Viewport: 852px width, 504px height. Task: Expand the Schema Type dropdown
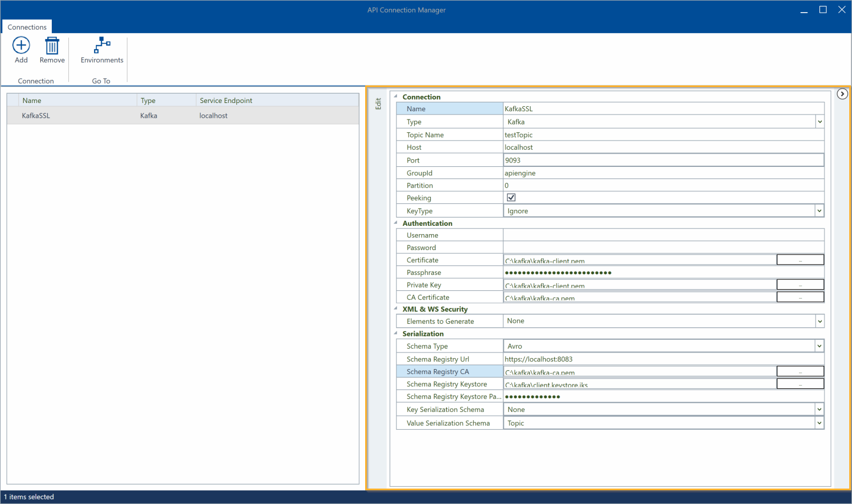(819, 346)
